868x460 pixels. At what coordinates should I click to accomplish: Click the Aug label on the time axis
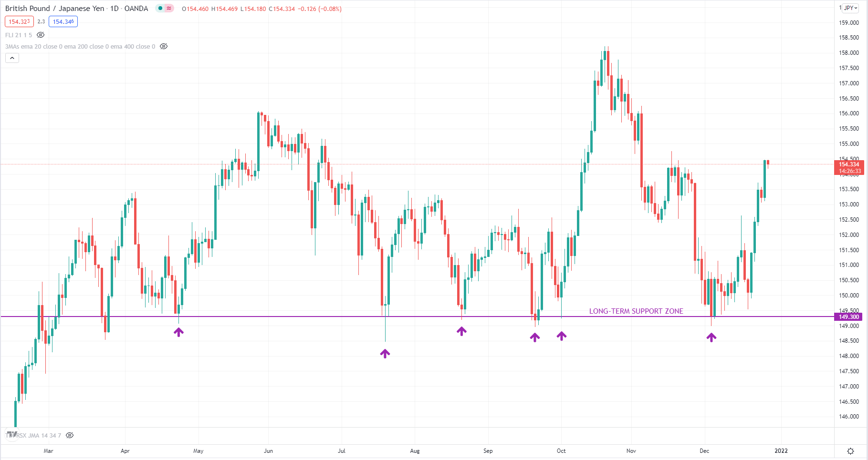(415, 451)
